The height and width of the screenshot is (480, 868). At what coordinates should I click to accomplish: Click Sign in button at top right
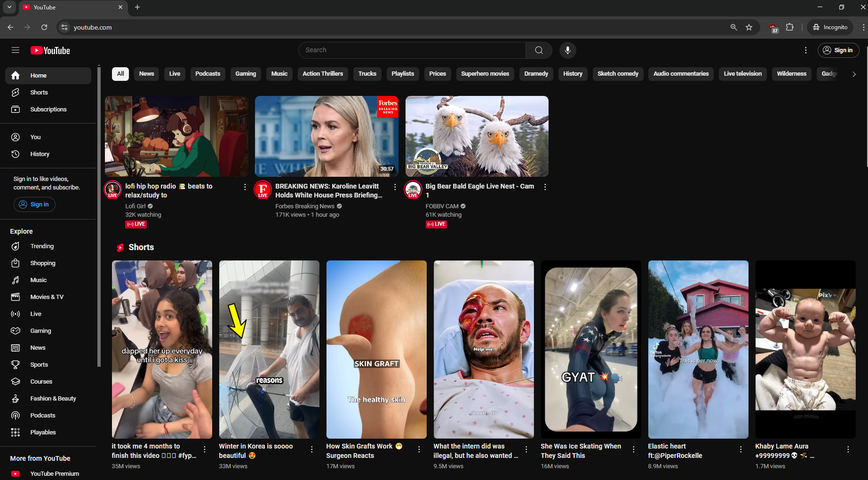[838, 50]
